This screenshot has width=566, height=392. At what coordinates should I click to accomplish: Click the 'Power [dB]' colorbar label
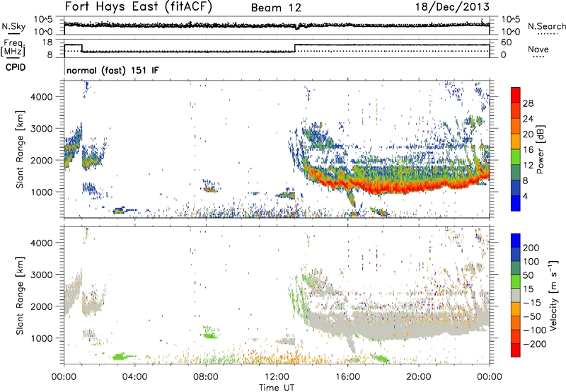coord(541,149)
